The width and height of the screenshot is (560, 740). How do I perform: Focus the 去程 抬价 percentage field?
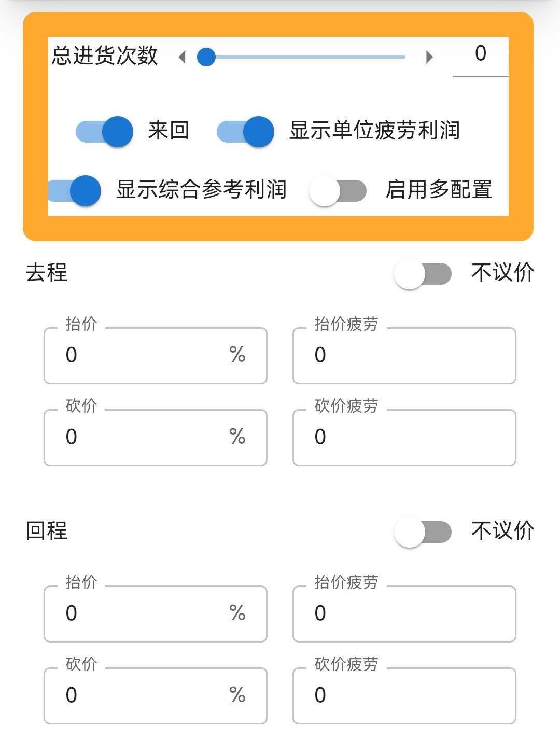(145, 356)
